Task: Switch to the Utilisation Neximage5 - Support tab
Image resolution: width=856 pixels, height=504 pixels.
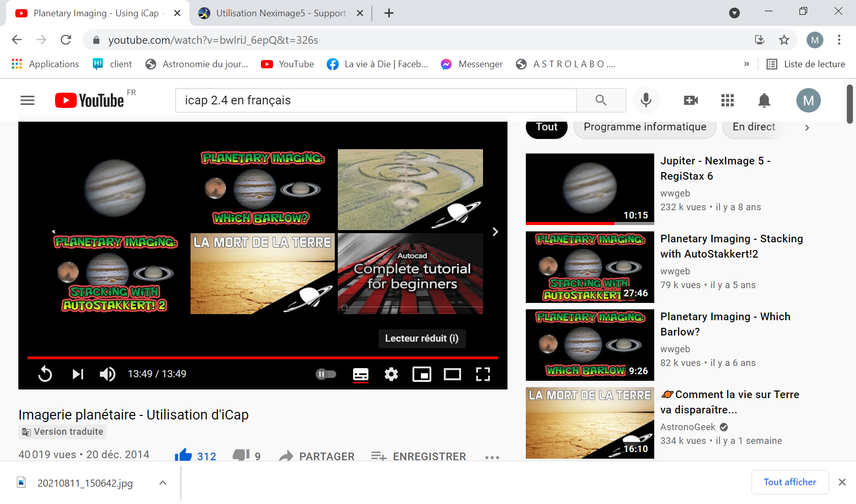Action: 281,13
